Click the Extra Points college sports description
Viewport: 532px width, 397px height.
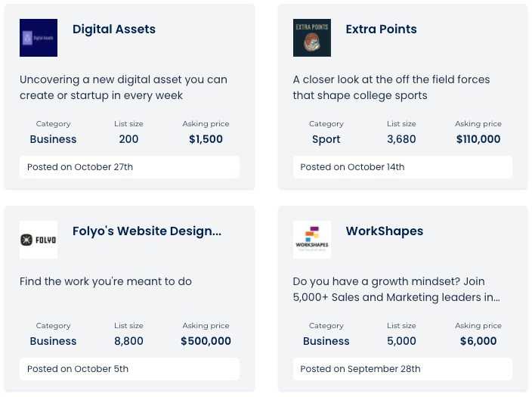point(391,88)
